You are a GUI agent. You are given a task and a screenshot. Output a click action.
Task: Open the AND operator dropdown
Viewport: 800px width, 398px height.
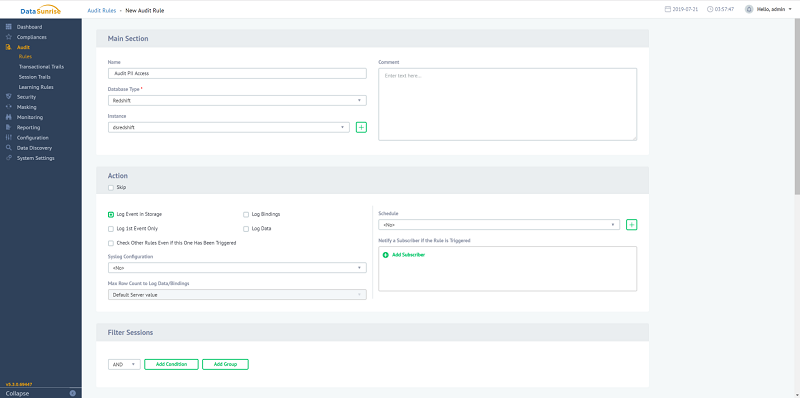pos(124,364)
